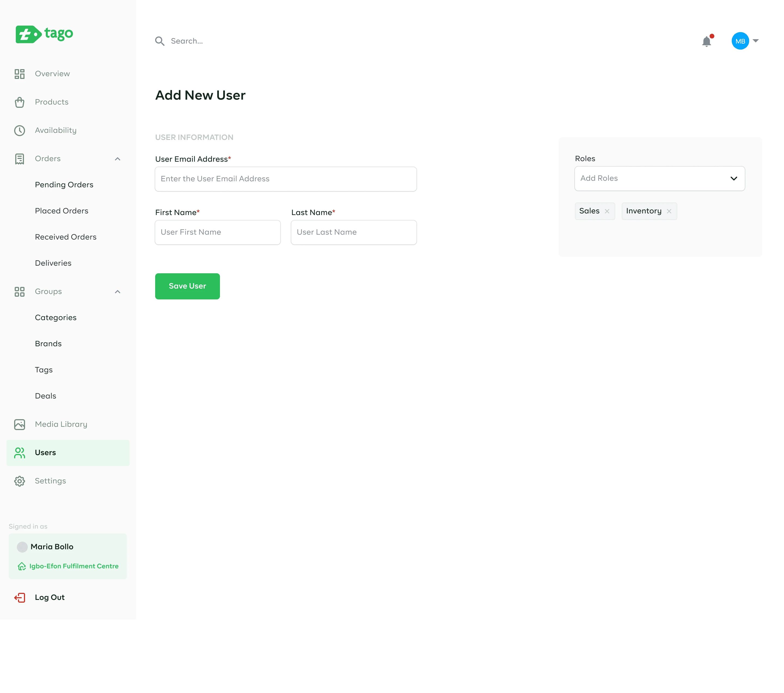784x693 pixels.
Task: Click the Products shopping bag icon
Action: coord(20,102)
